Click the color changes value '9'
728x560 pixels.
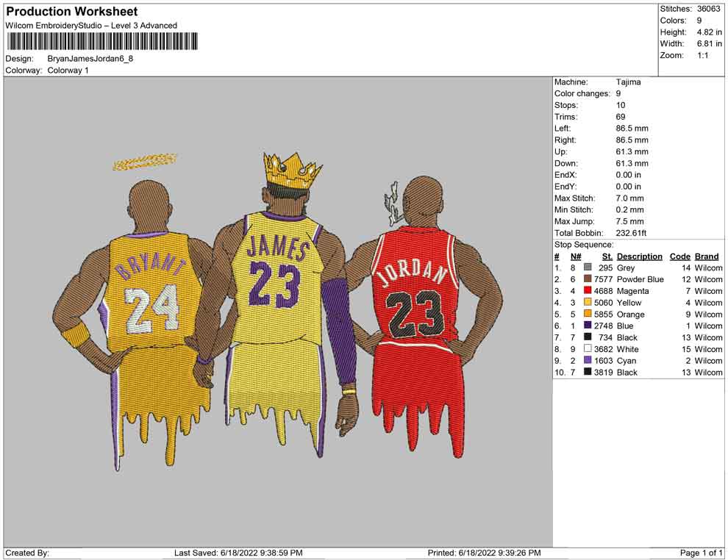tap(618, 94)
